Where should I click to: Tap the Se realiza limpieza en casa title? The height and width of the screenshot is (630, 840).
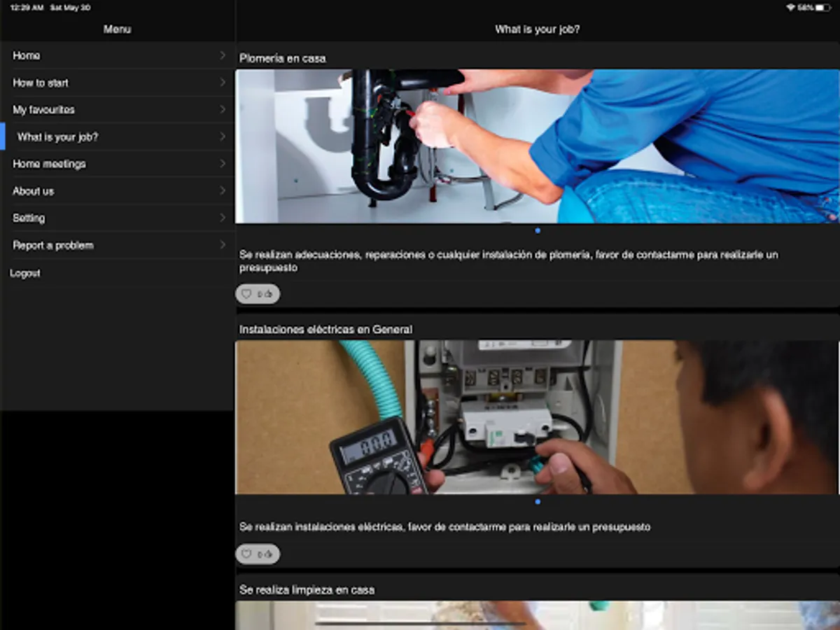coord(307,590)
